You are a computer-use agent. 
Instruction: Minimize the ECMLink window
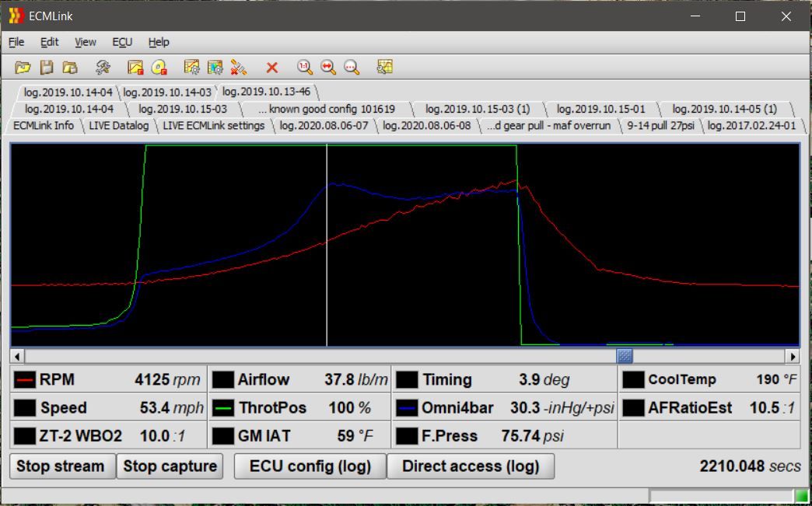tap(695, 16)
